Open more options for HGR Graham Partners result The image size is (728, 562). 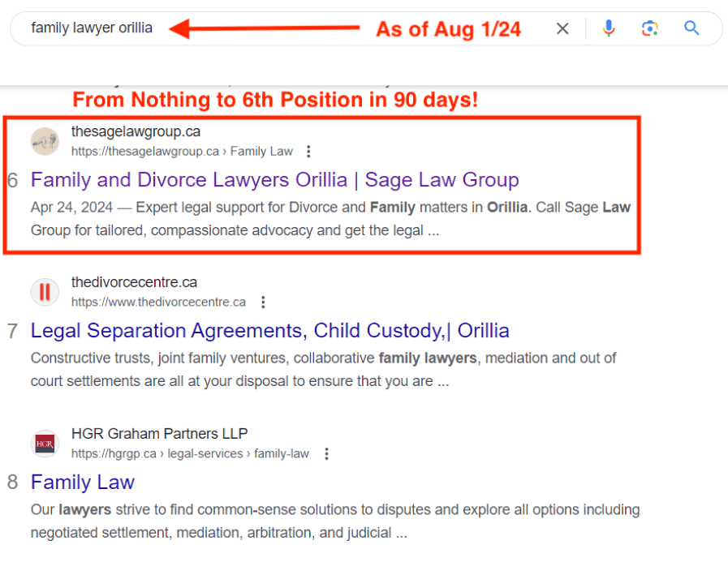pyautogui.click(x=326, y=454)
